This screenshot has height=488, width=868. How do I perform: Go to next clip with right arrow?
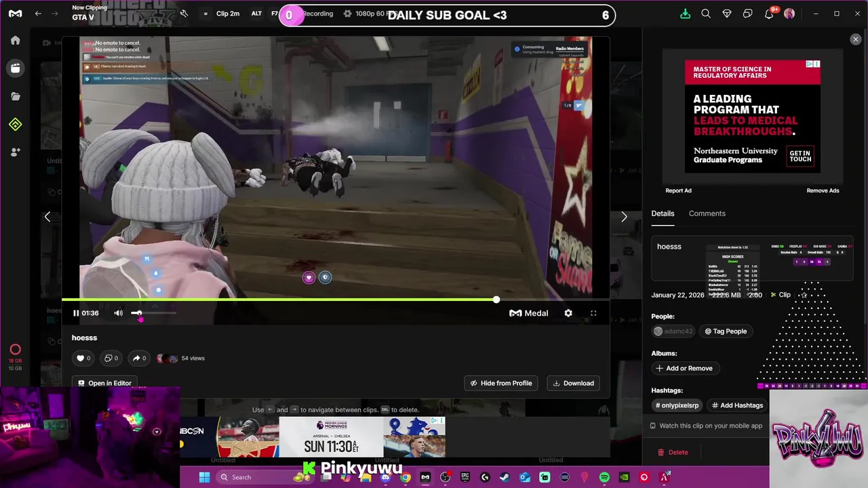pos(625,217)
